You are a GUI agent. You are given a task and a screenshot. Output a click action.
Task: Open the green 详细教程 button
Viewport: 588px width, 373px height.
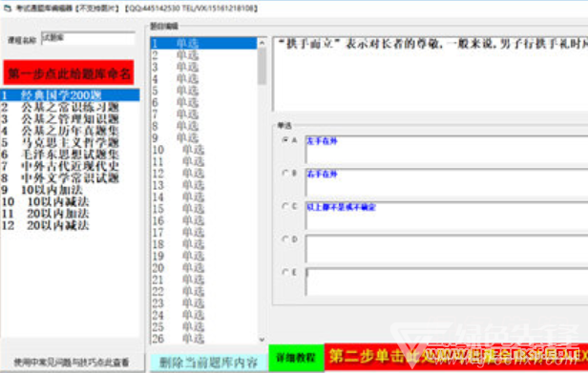click(296, 358)
